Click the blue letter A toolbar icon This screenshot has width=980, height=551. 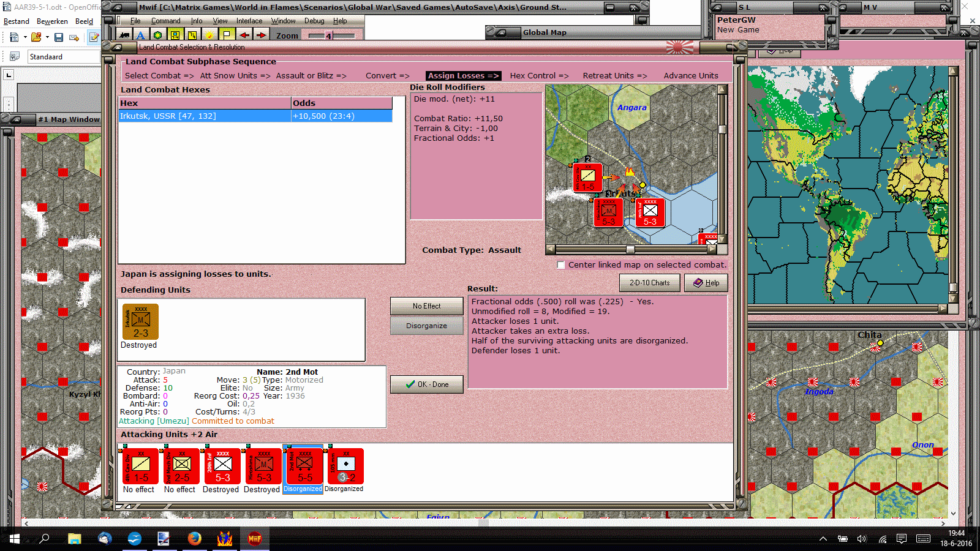tap(141, 36)
